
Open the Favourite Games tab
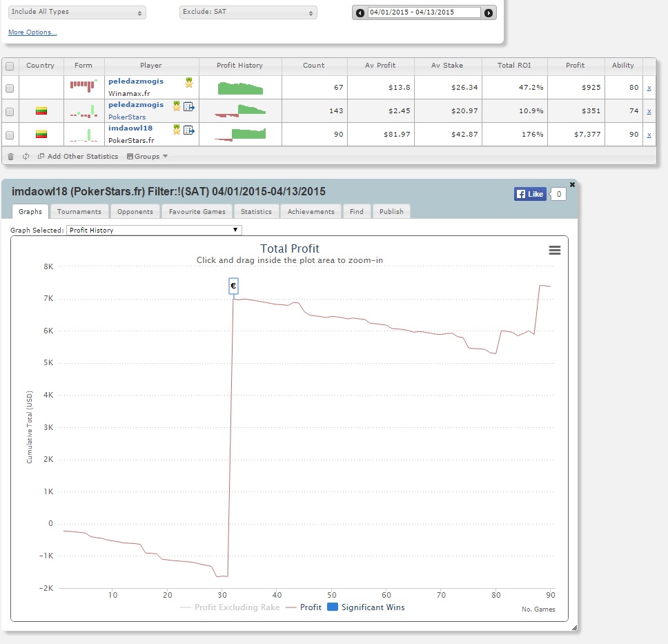coord(197,211)
